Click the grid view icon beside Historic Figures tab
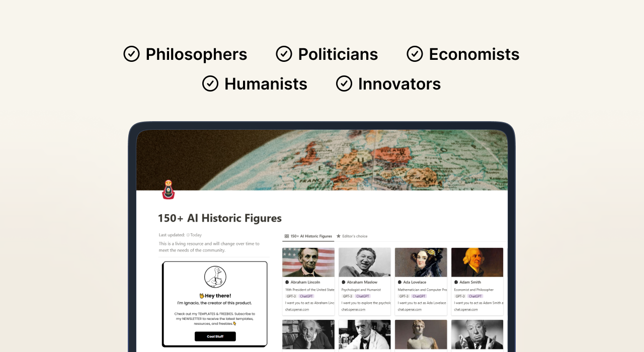644x352 pixels. click(287, 236)
